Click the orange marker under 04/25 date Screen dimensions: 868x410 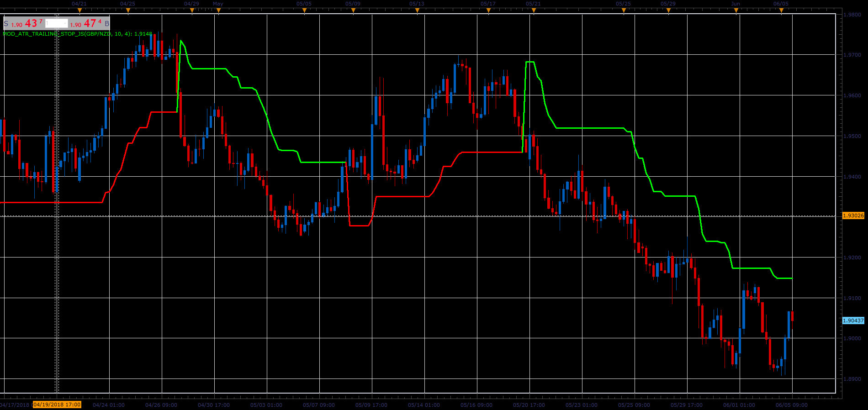tap(128, 10)
